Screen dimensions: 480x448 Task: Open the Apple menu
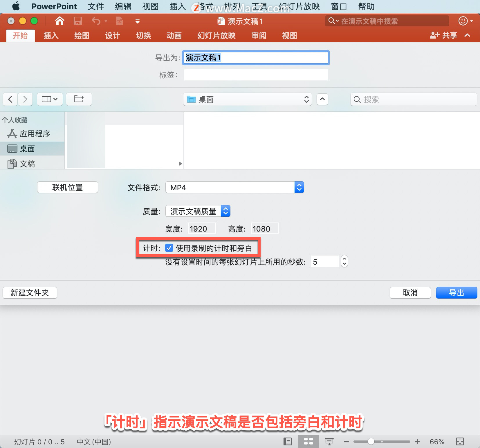pyautogui.click(x=16, y=6)
